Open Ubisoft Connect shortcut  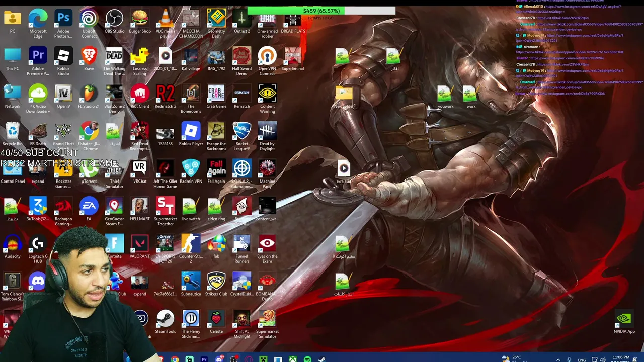[89, 24]
